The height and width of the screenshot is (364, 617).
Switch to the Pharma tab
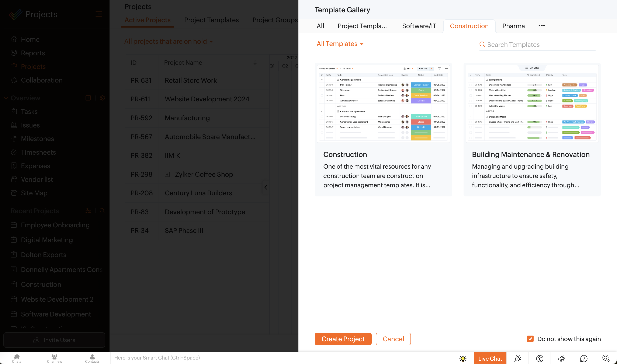point(513,26)
